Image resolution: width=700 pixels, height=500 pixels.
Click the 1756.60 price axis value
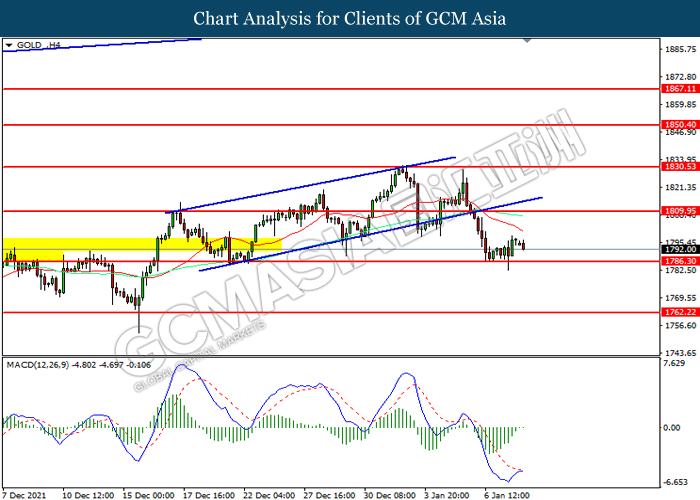[x=680, y=325]
